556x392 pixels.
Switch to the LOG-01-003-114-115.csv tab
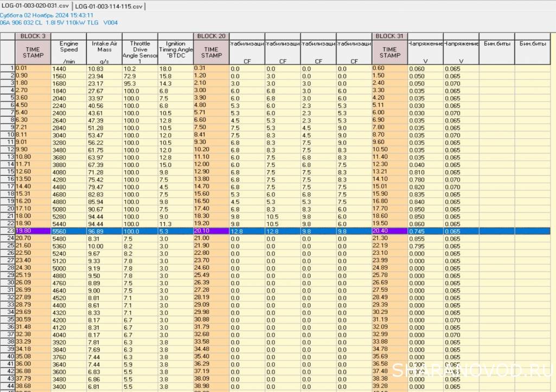[x=109, y=6]
